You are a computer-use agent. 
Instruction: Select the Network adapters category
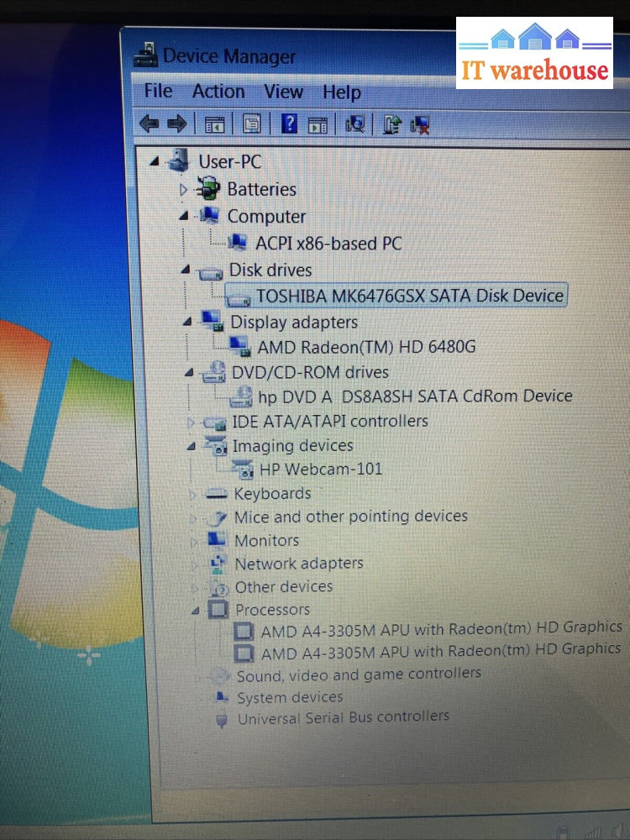click(x=298, y=564)
